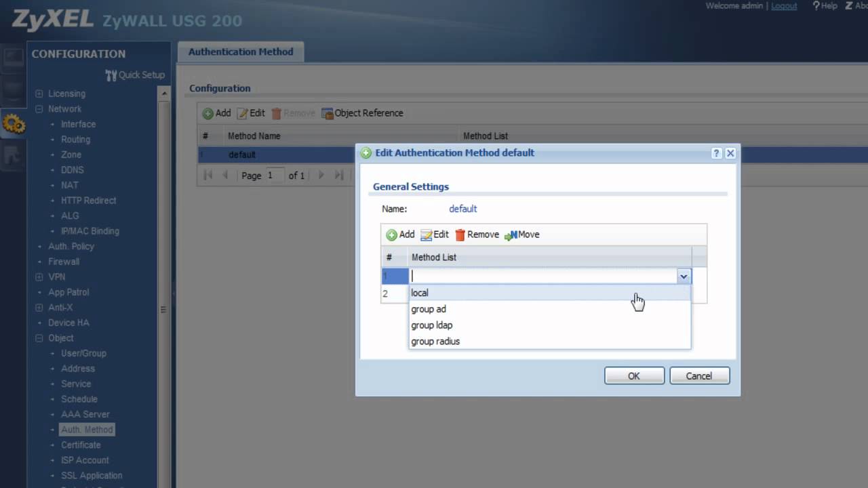Choose 'group radius' from the dropdown
This screenshot has height=488, width=868.
click(550, 342)
